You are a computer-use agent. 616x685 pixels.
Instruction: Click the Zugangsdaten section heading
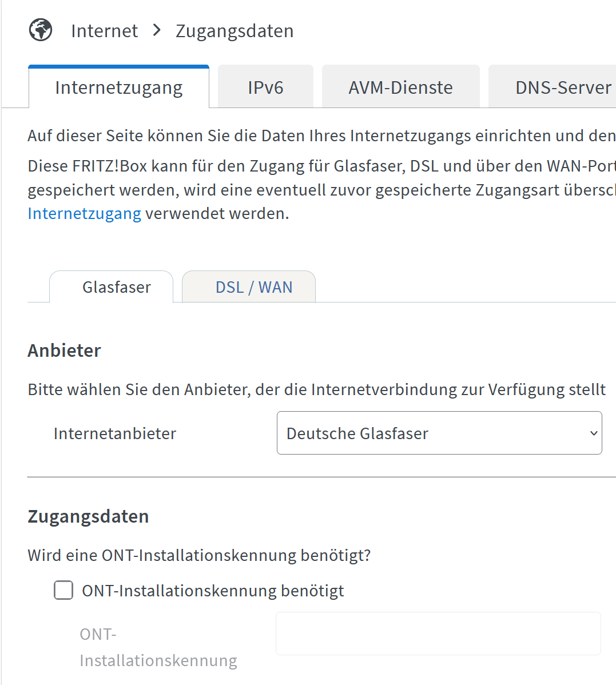point(88,516)
